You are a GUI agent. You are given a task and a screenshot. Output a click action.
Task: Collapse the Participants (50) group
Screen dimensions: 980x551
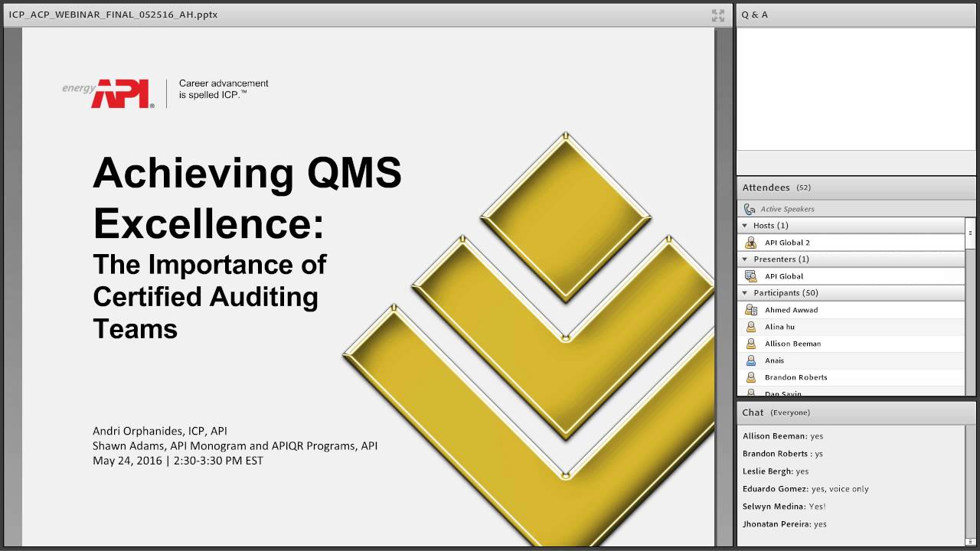pos(745,293)
